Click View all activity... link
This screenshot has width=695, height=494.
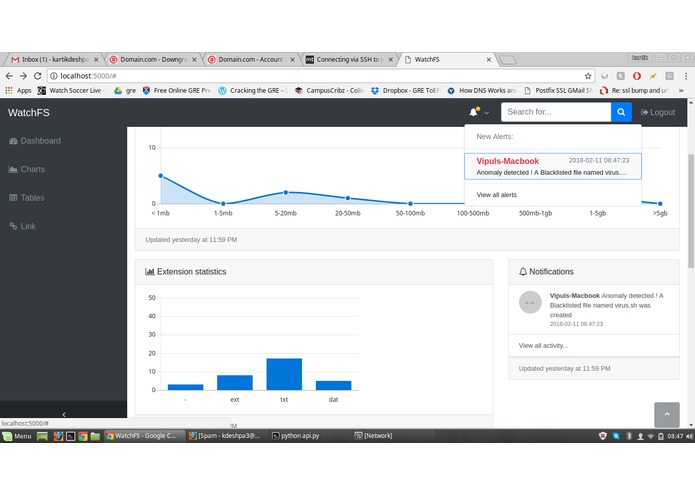pyautogui.click(x=543, y=346)
